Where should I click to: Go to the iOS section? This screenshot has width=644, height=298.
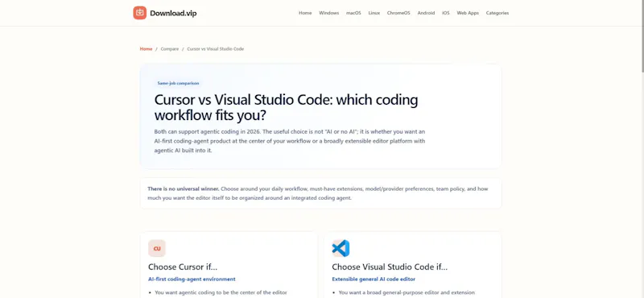[x=446, y=13]
